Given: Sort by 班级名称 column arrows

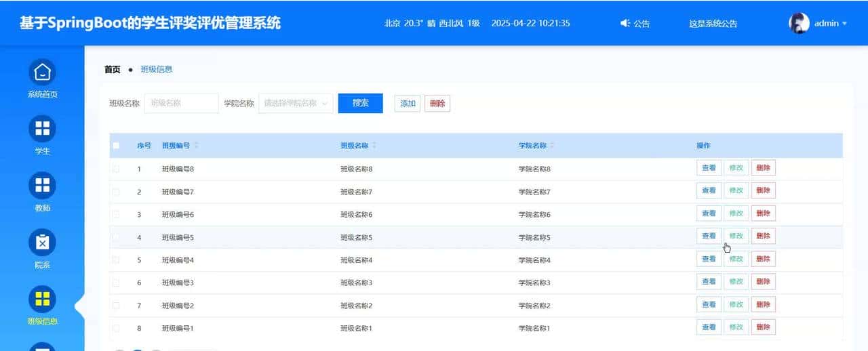Looking at the screenshot, I should coord(374,146).
